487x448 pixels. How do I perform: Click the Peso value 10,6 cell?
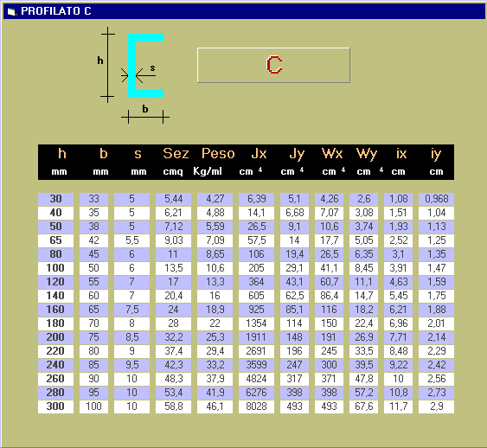(x=215, y=268)
